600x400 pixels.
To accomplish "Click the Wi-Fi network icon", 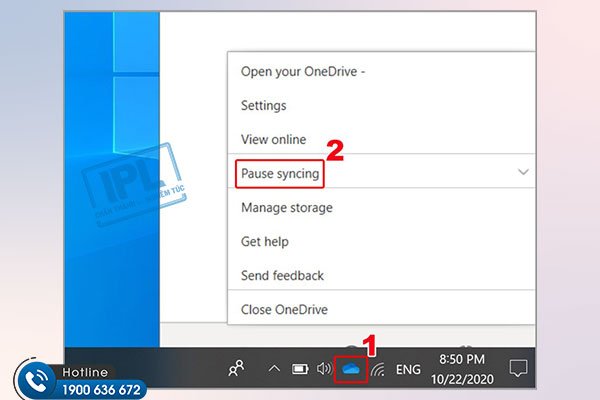I will [378, 369].
